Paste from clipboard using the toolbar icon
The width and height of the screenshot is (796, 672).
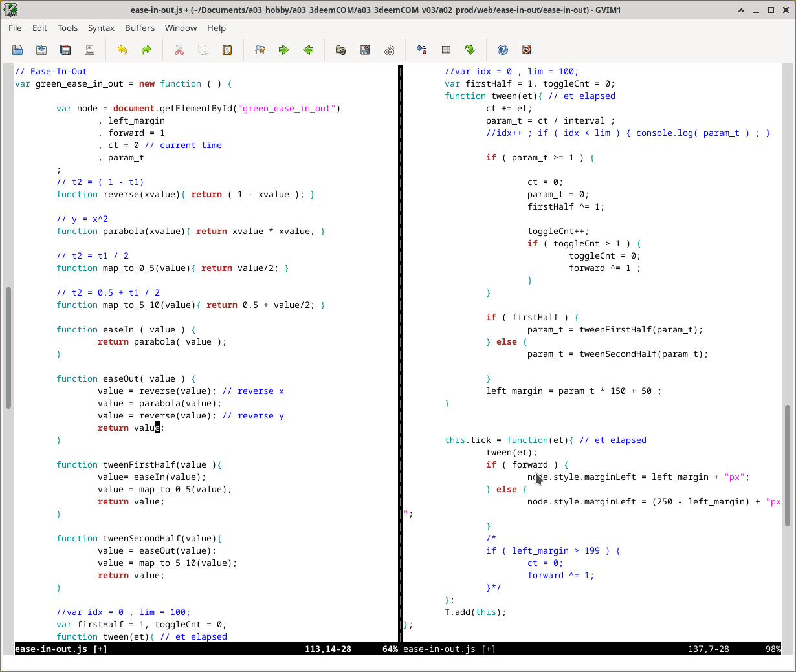coord(227,50)
